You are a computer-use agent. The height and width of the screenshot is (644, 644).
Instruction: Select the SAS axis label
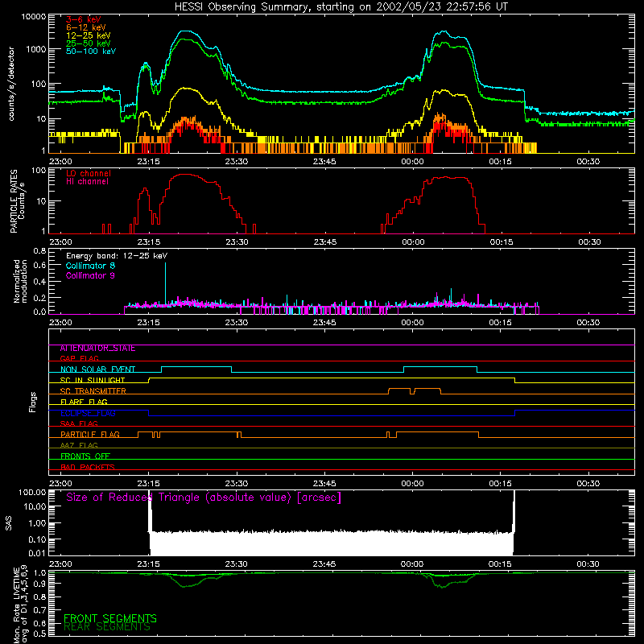click(9, 523)
